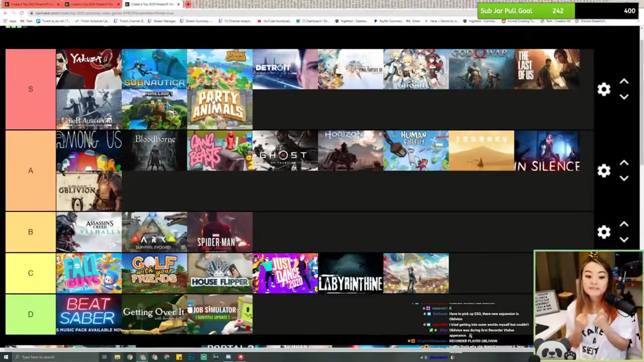Select The Last of Us tile
The width and height of the screenshot is (644, 362).
(x=547, y=69)
